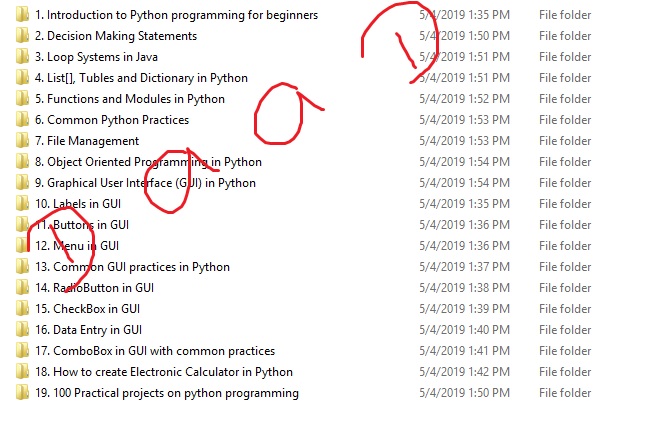Click 'File folder' type in 100 Practical projects row
This screenshot has height=427, width=661.
point(565,393)
